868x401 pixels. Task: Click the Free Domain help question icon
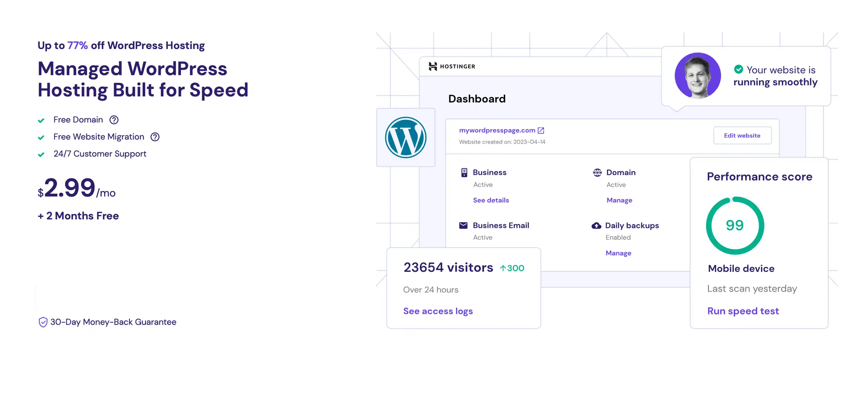pyautogui.click(x=114, y=120)
